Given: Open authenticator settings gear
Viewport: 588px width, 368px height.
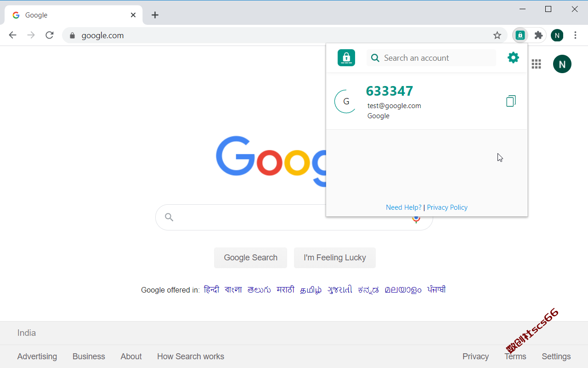Looking at the screenshot, I should [513, 57].
